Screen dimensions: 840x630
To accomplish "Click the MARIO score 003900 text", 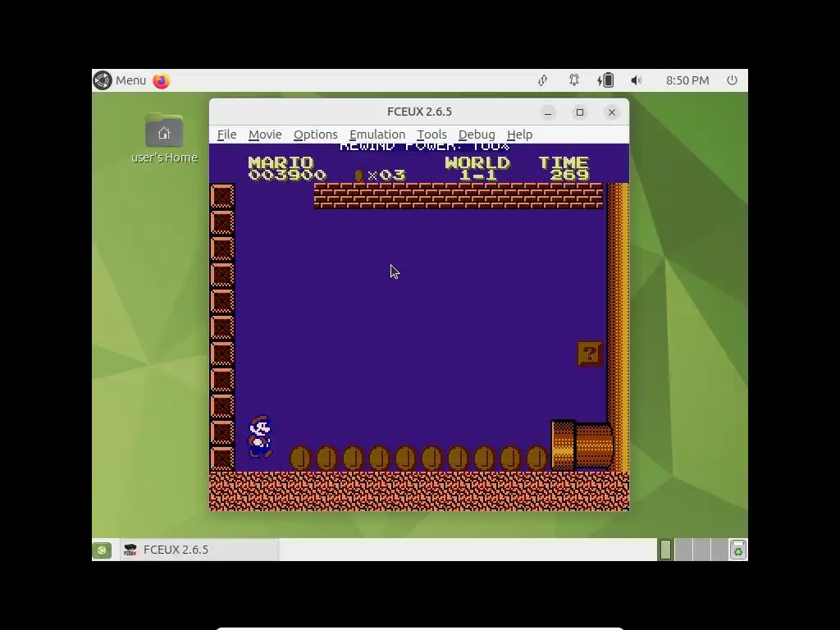I will tap(287, 169).
